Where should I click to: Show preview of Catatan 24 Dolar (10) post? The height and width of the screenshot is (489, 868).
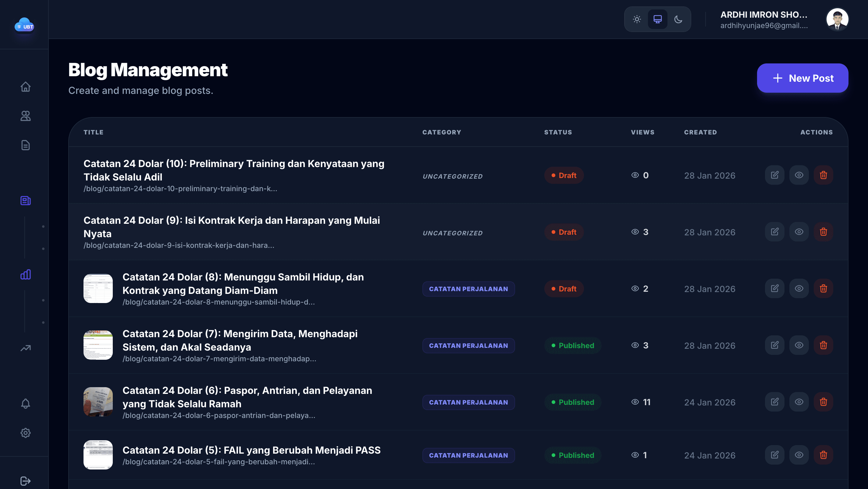799,175
